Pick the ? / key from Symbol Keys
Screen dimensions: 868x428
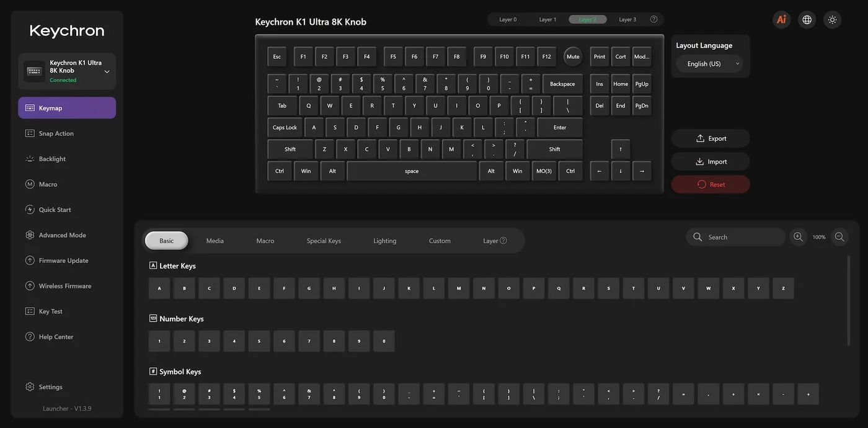(x=658, y=394)
